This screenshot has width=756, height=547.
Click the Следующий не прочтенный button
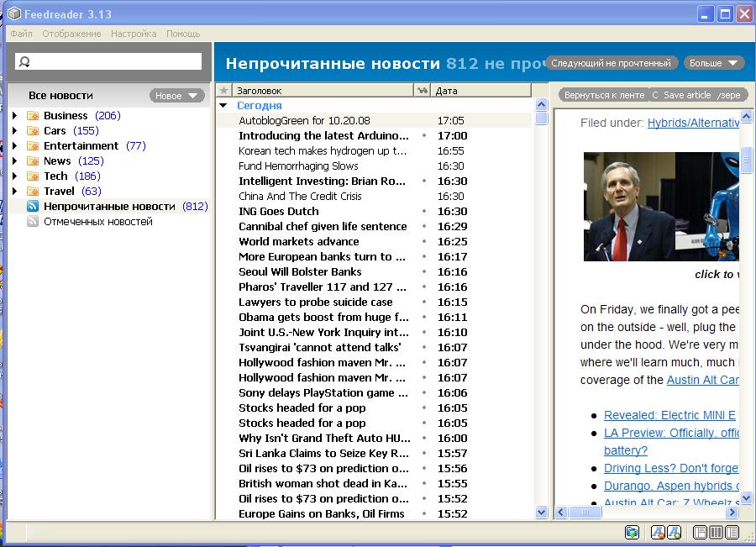612,63
